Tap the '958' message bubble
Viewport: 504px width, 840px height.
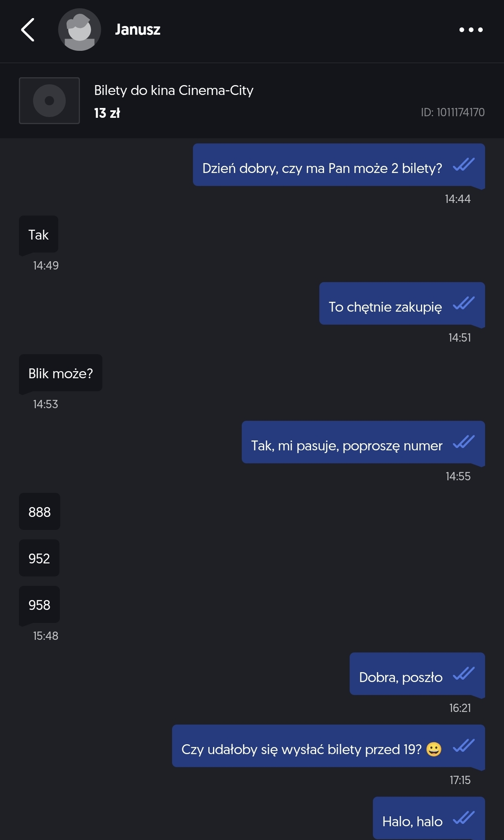click(x=39, y=605)
